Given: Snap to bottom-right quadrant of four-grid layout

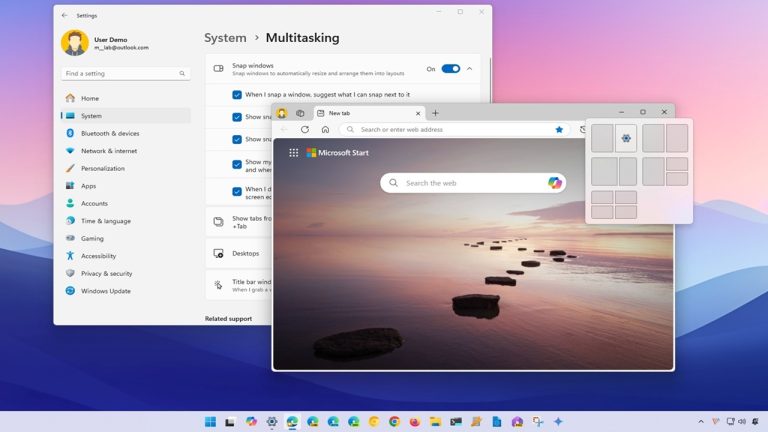Looking at the screenshot, I should pos(626,212).
